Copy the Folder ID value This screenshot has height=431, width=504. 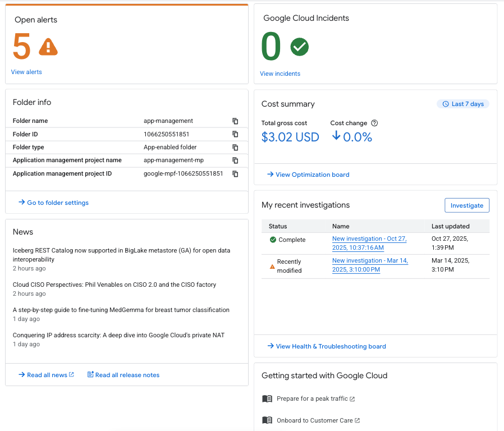pyautogui.click(x=235, y=134)
